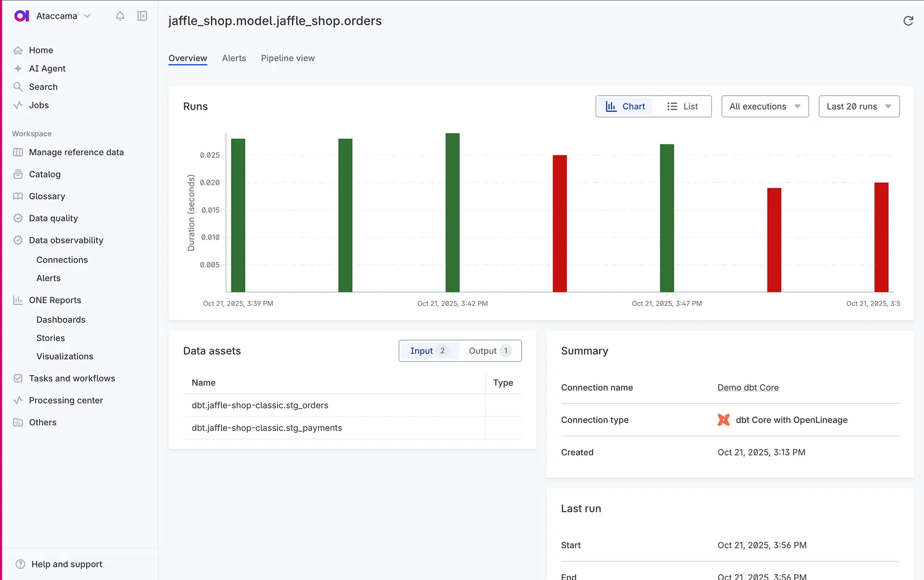Click the notifications bell icon
The image size is (924, 580).
tap(120, 16)
